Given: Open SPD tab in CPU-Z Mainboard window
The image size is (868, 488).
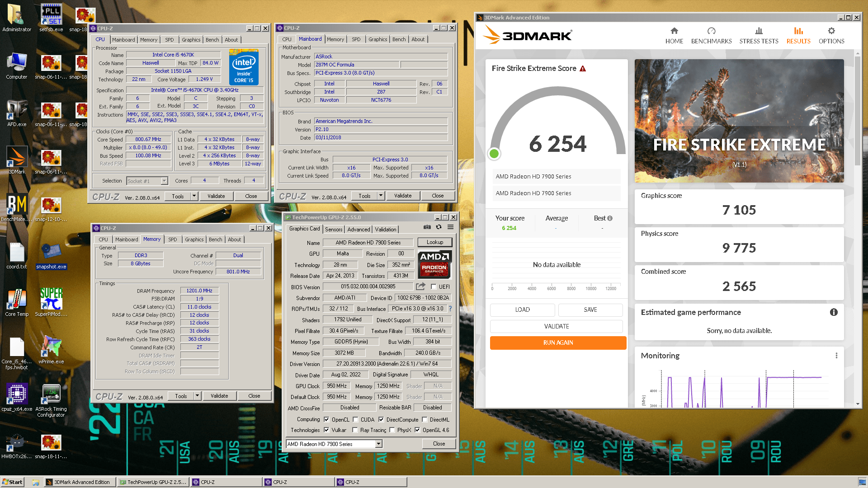Looking at the screenshot, I should (356, 39).
